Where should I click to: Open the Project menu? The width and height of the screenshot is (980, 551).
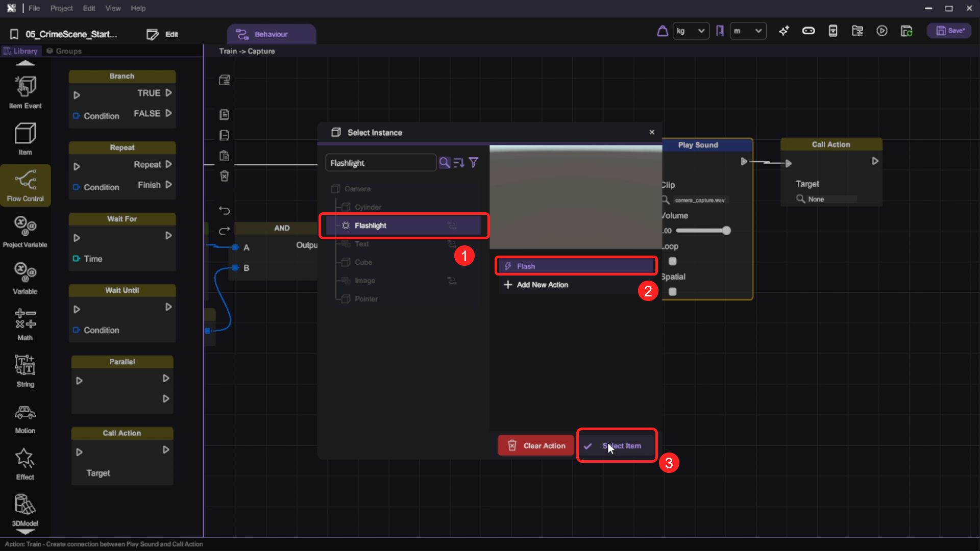tap(61, 8)
